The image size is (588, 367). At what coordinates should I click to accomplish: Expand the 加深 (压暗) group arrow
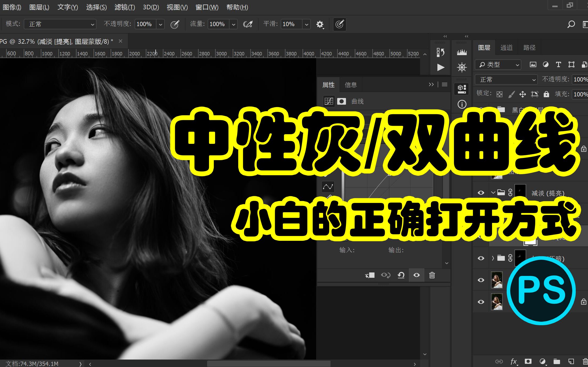[493, 258]
